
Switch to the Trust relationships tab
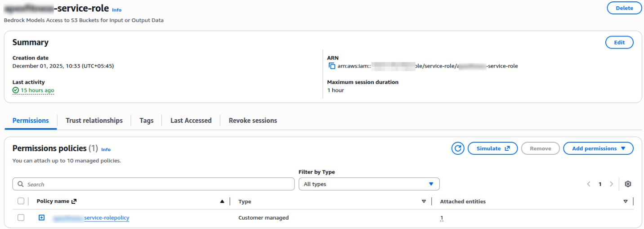[94, 121]
